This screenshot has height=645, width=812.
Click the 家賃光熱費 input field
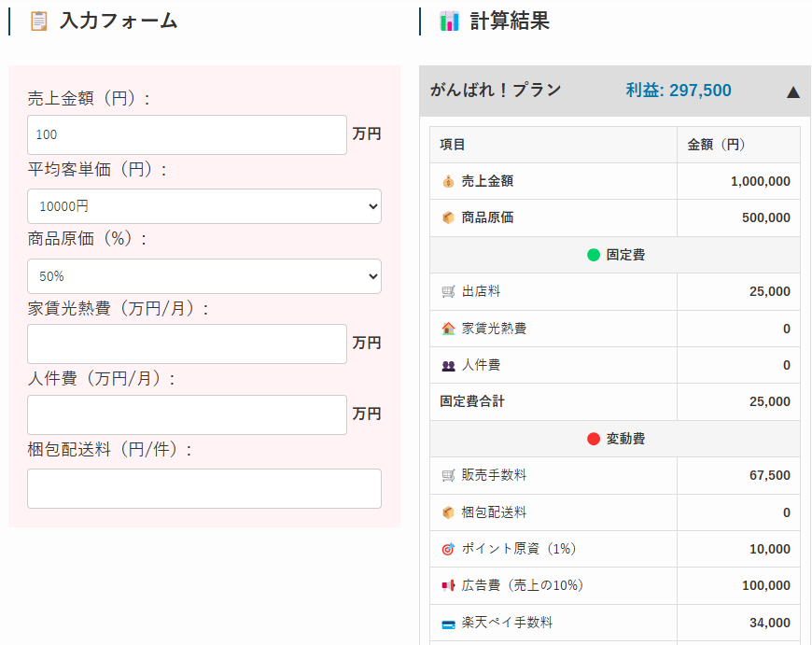(x=187, y=344)
